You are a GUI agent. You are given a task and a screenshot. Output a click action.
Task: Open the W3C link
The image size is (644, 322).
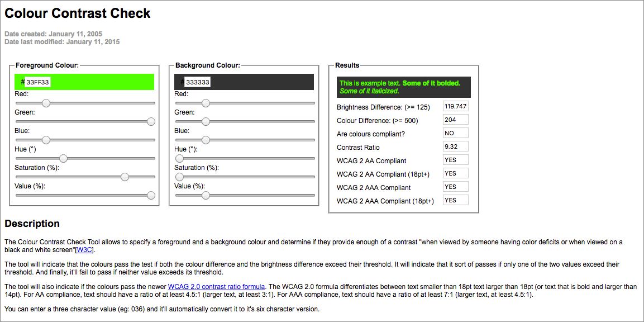click(85, 250)
